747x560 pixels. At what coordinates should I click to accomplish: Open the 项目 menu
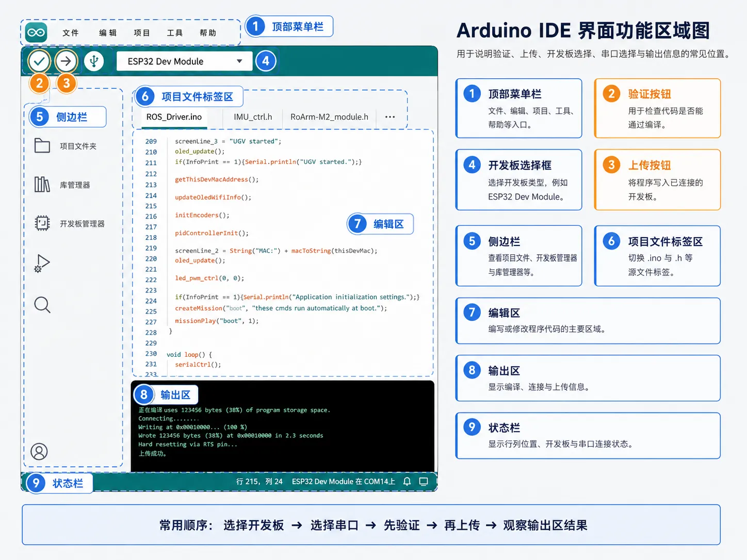[x=142, y=32]
